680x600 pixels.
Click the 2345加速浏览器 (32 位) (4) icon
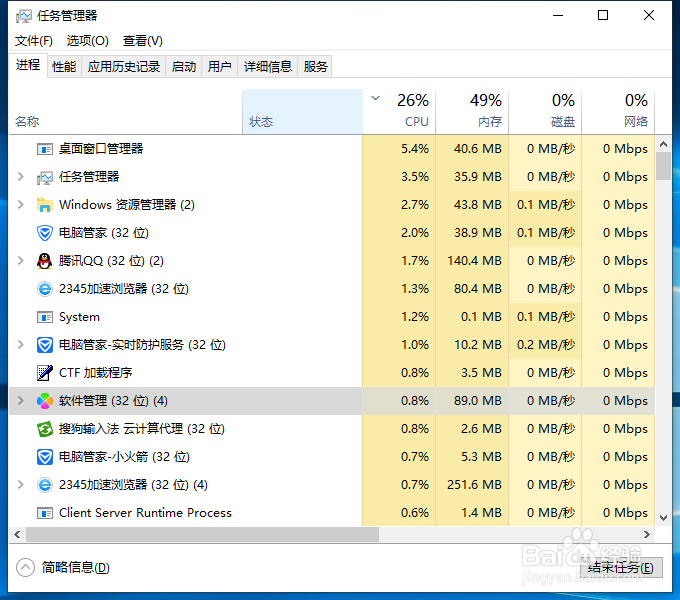coord(45,485)
